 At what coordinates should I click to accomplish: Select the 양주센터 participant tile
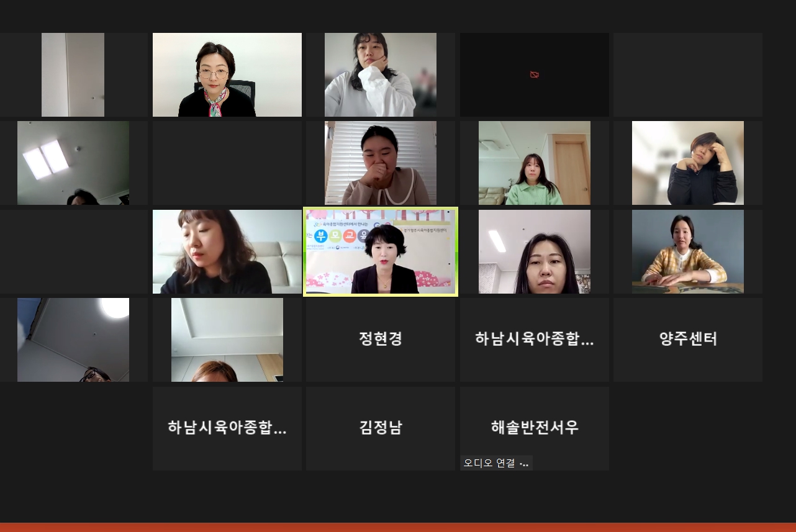[688, 340]
